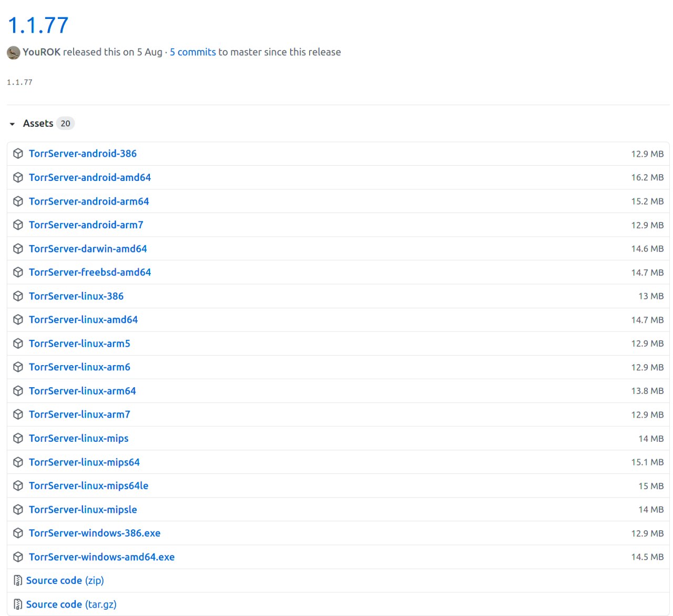The image size is (673, 616).
Task: Download Source code (zip)
Action: pos(65,581)
